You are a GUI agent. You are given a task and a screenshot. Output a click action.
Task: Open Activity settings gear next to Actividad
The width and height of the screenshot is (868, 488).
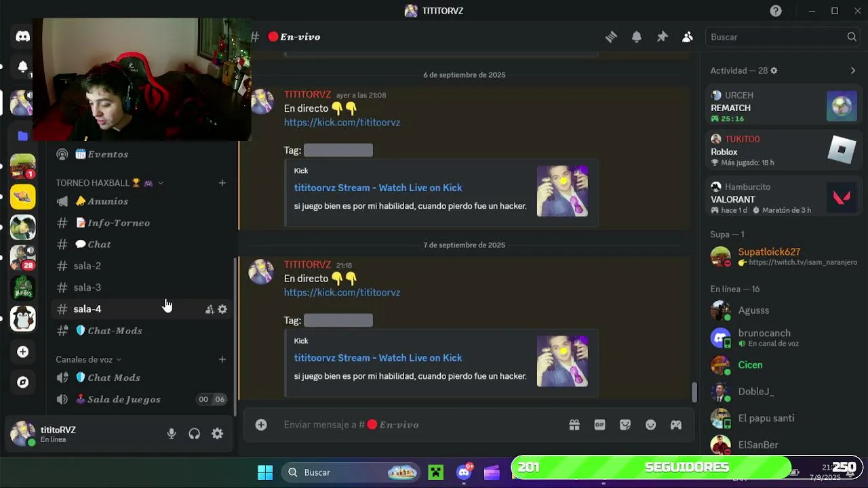click(x=774, y=70)
